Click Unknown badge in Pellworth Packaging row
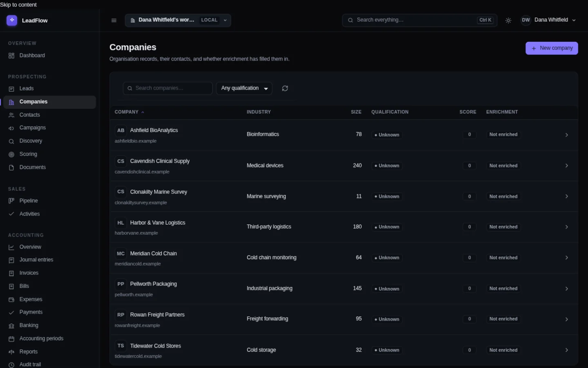The width and height of the screenshot is (588, 368). (387, 289)
